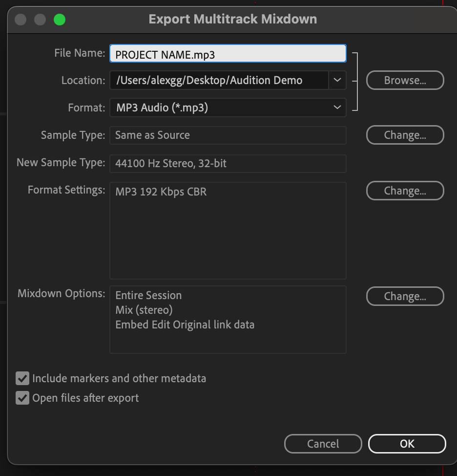
Task: Expand the Location path dropdown arrow
Action: click(x=337, y=80)
